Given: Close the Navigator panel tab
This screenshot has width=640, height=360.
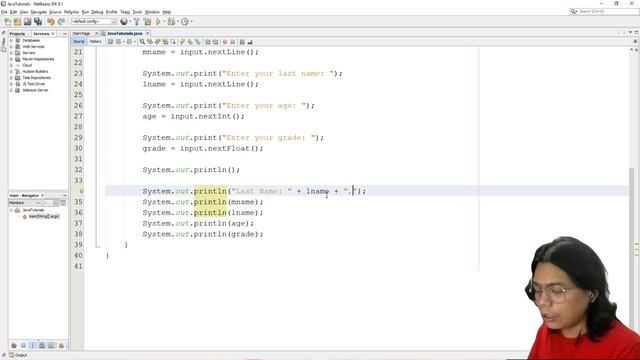Looking at the screenshot, I should point(42,196).
